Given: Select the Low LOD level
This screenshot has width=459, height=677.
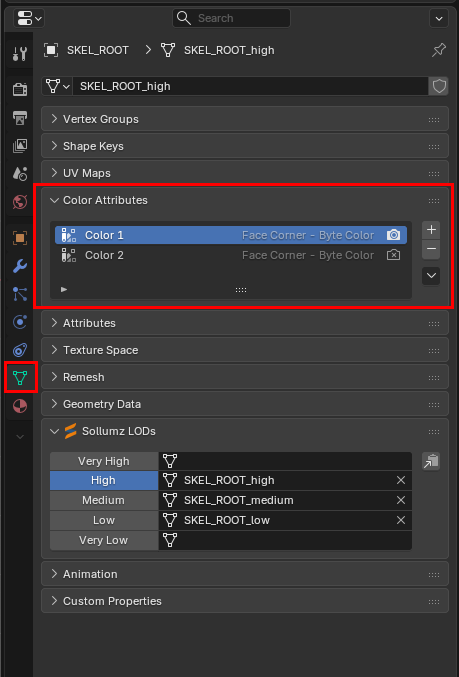Looking at the screenshot, I should 104,520.
